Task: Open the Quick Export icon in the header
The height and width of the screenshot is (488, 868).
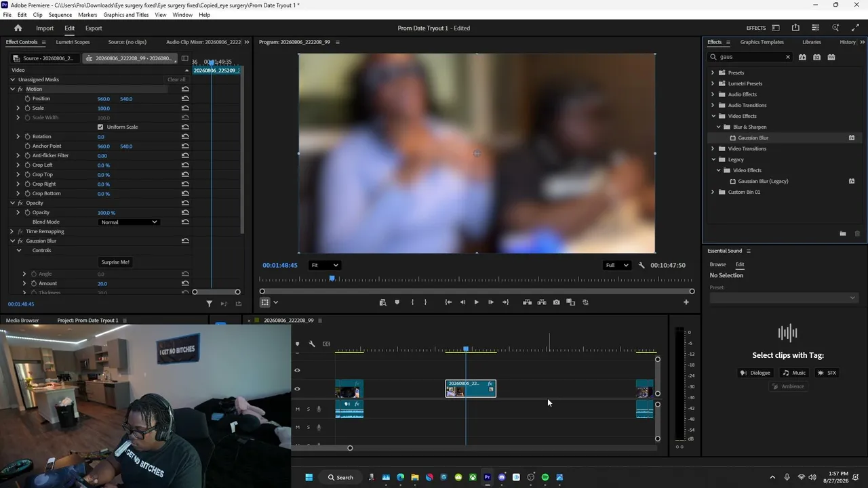Action: click(x=795, y=28)
